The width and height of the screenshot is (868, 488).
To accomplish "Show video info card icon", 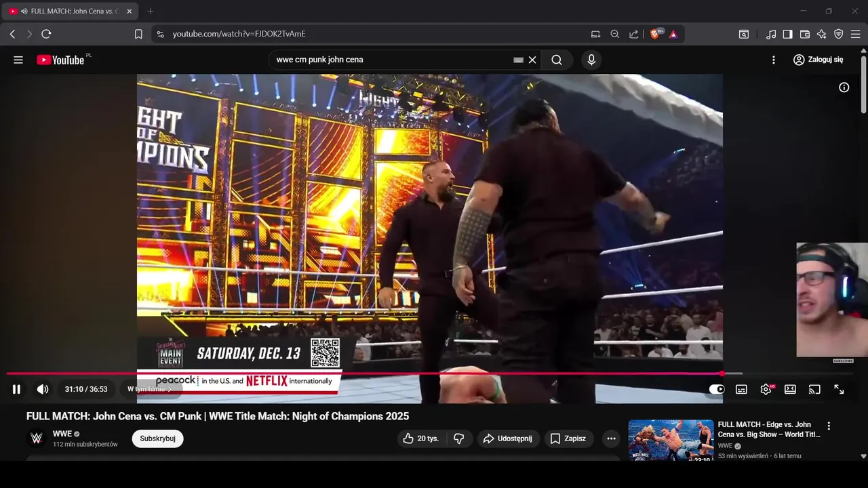I will point(844,87).
